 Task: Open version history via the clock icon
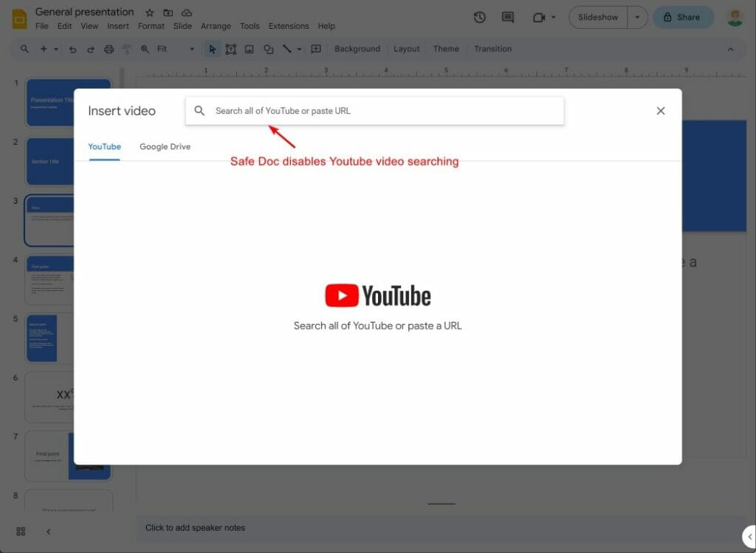(x=480, y=17)
